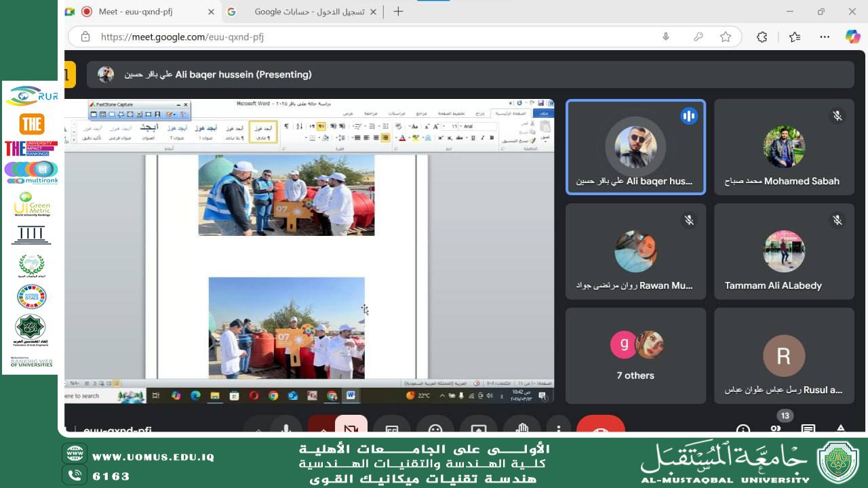Viewport: 868px width, 488px height.
Task: Show hidden tray icons chevron
Action: coord(442,395)
